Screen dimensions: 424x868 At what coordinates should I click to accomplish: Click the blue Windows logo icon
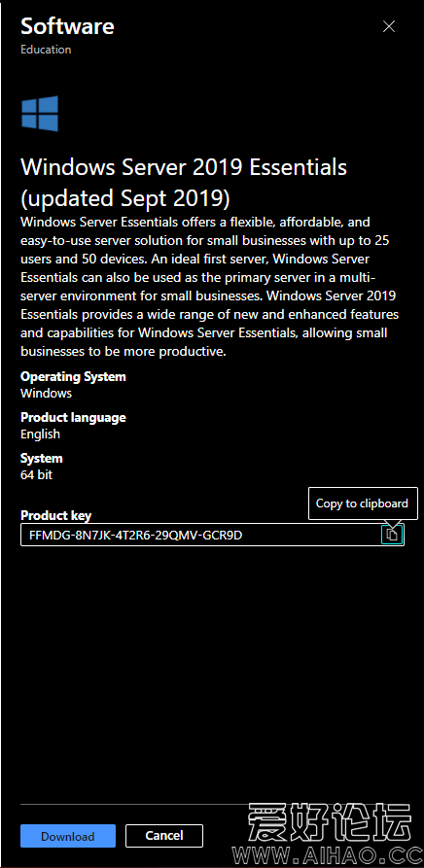[39, 114]
